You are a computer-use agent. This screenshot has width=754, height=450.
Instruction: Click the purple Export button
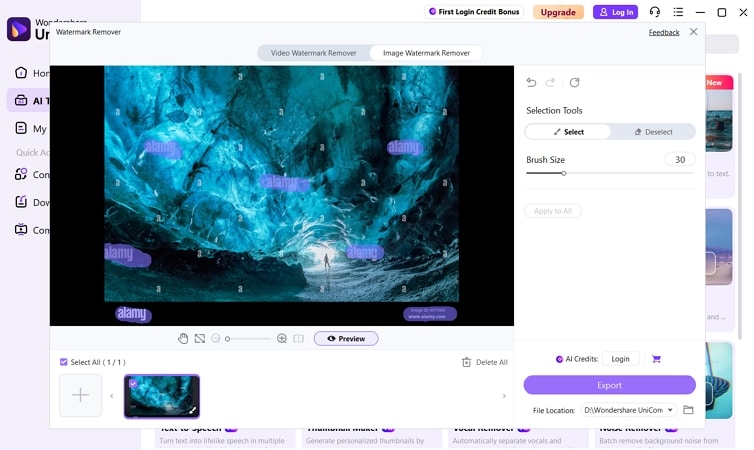tap(609, 385)
